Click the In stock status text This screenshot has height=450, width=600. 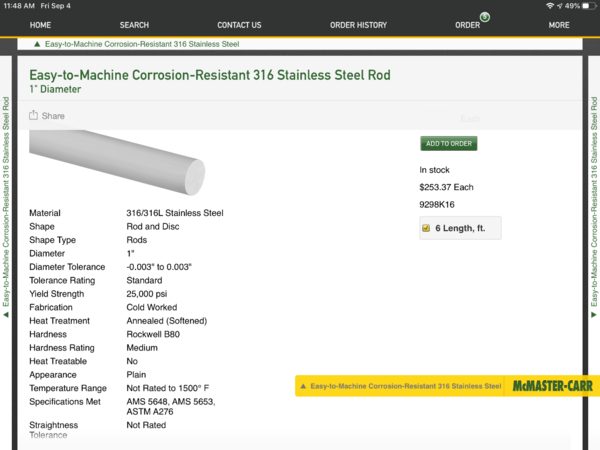[434, 170]
